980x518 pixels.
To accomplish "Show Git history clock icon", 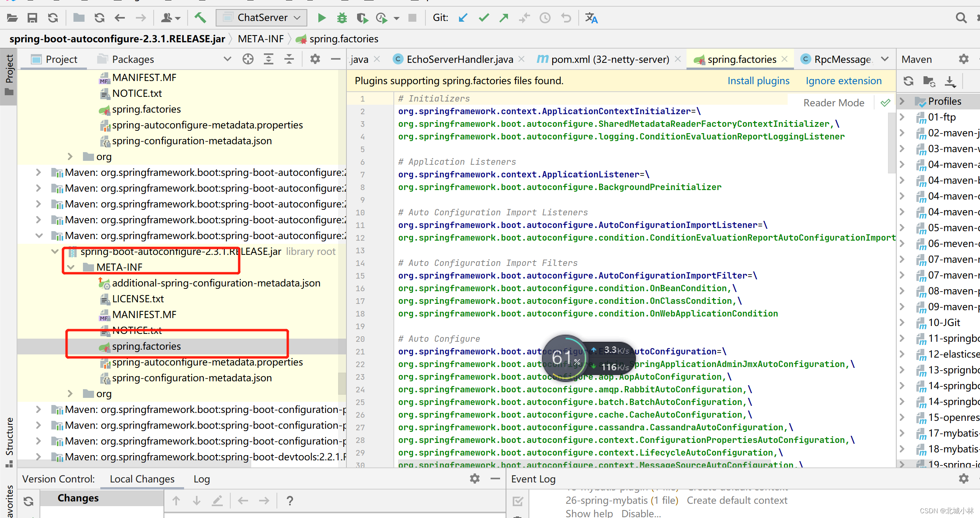I will (x=545, y=18).
